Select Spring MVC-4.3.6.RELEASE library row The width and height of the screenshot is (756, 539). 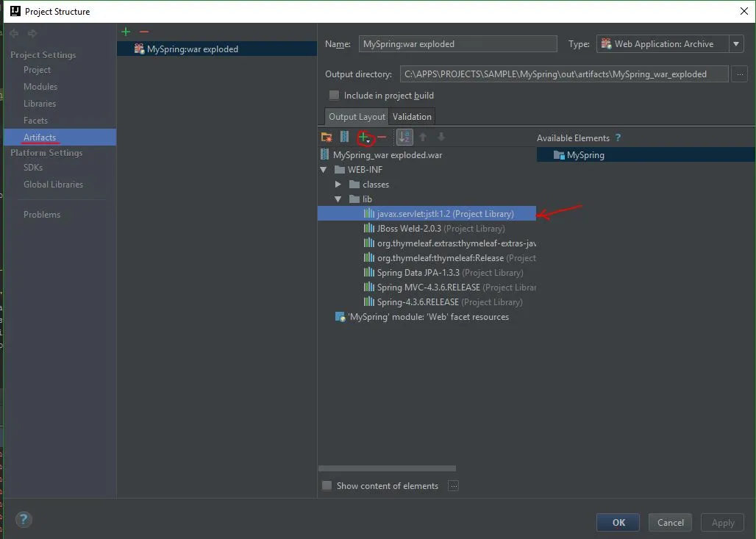tap(427, 288)
